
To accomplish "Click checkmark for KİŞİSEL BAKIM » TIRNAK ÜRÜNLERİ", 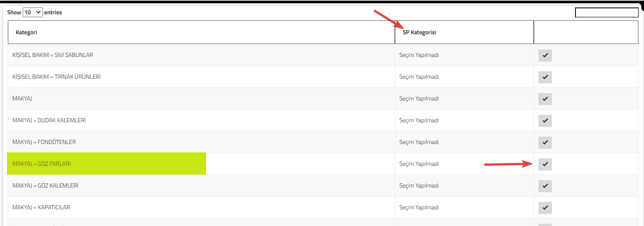I will coord(545,77).
